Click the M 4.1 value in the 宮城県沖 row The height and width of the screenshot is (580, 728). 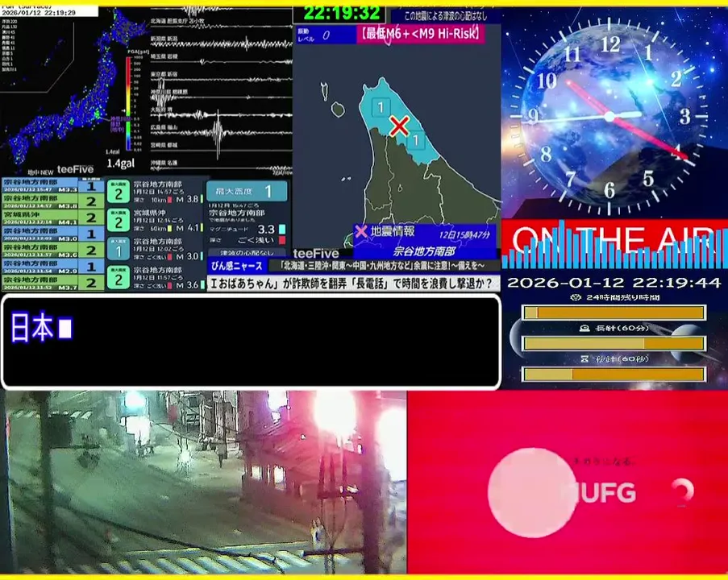click(x=188, y=228)
